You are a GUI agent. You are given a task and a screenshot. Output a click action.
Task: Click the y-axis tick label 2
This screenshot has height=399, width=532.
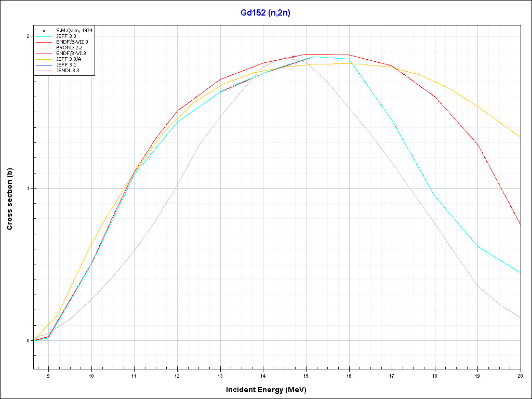[30, 36]
